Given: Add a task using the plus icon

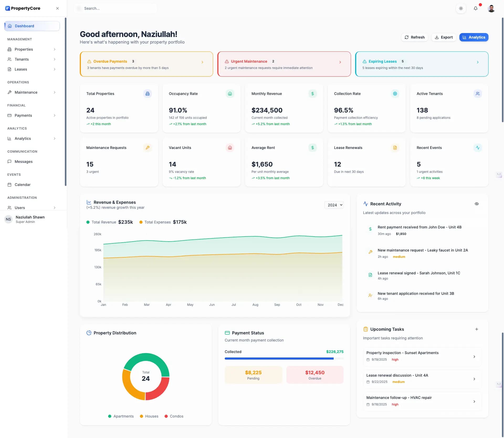Looking at the screenshot, I should pyautogui.click(x=477, y=329).
